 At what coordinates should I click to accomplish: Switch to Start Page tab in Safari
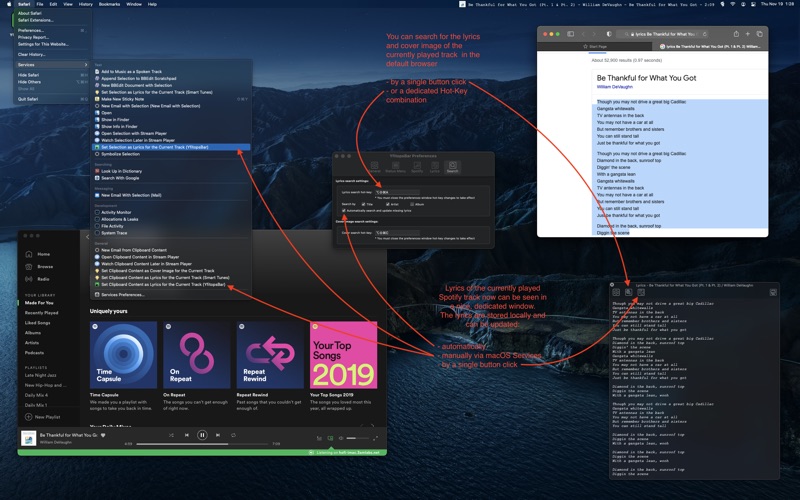[x=595, y=46]
